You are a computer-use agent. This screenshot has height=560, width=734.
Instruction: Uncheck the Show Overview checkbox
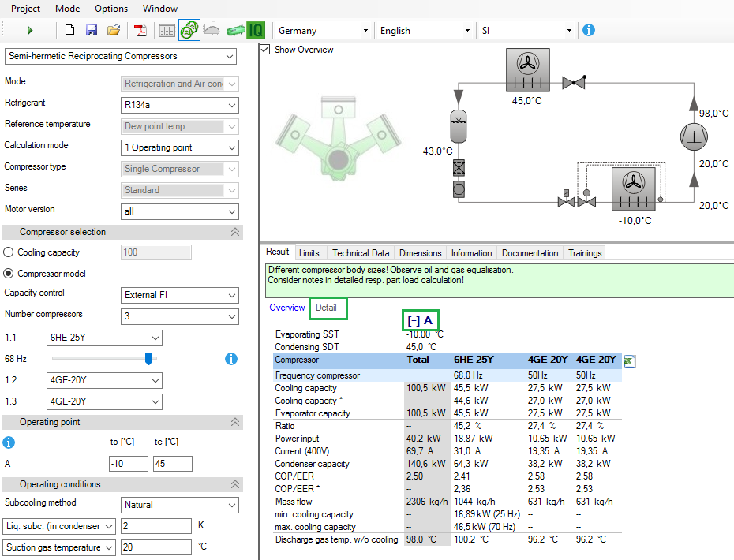click(264, 49)
